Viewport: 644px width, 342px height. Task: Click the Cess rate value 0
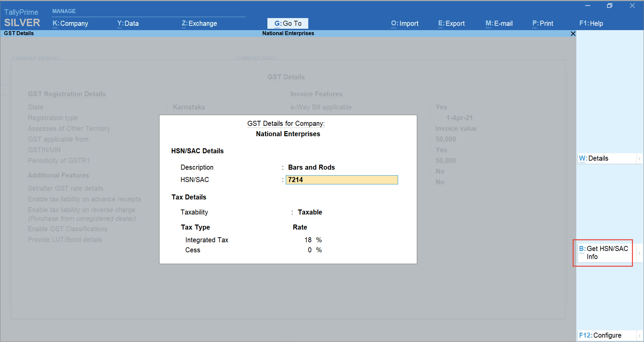310,250
